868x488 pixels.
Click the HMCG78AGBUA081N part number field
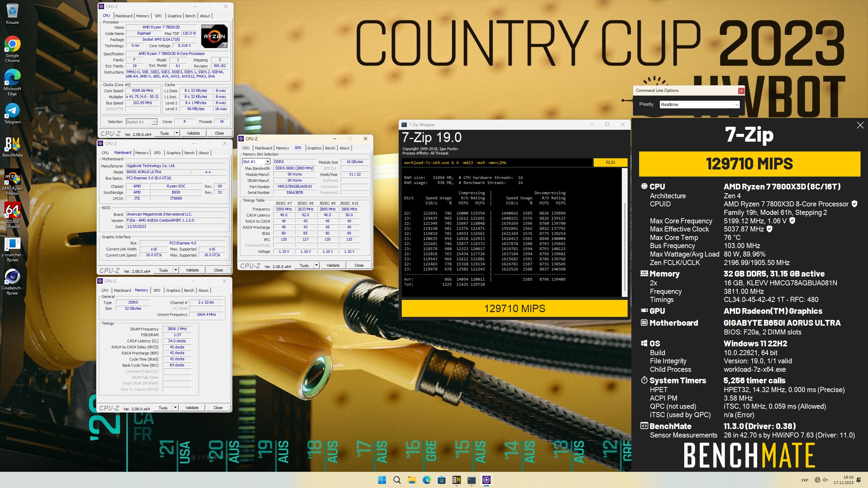point(295,186)
